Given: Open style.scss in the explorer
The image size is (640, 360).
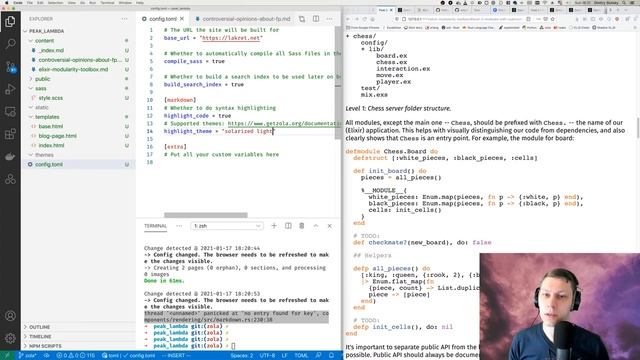Looking at the screenshot, I should 51,98.
